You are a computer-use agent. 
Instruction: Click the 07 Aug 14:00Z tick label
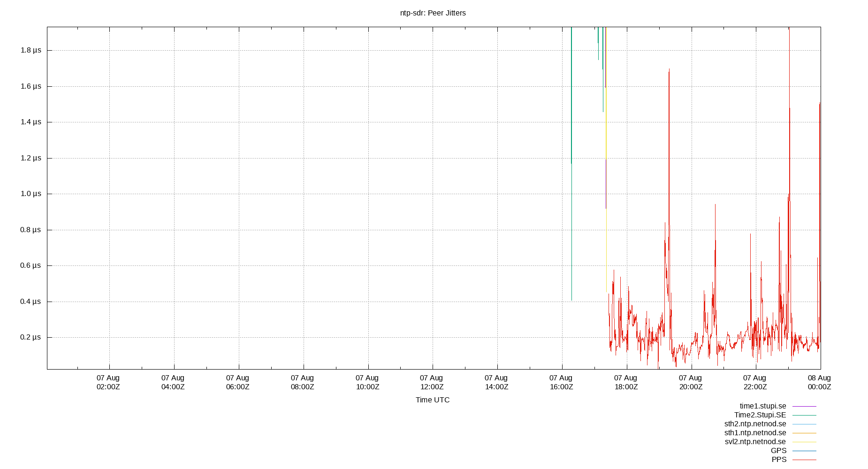[496, 382]
